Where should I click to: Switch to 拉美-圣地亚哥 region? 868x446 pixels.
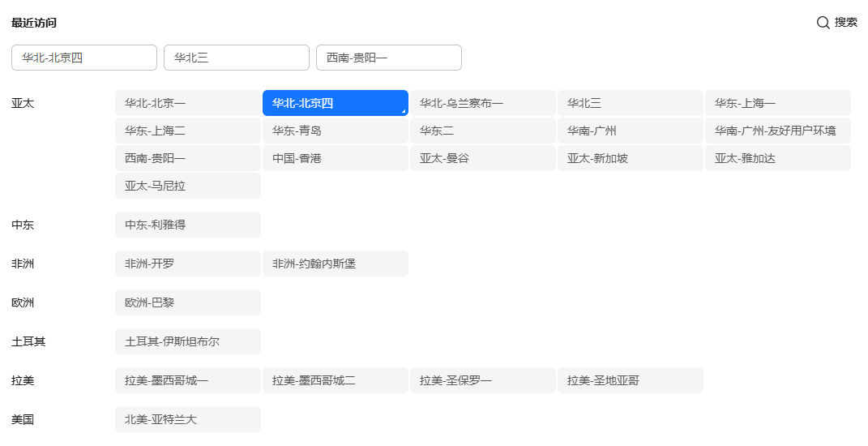(x=631, y=380)
